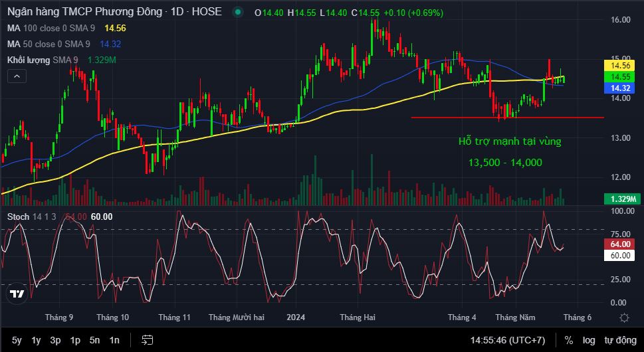Select the 'Hỗ trợ mạnh tại vùng' text annotation
The width and height of the screenshot is (644, 352).
coord(510,141)
